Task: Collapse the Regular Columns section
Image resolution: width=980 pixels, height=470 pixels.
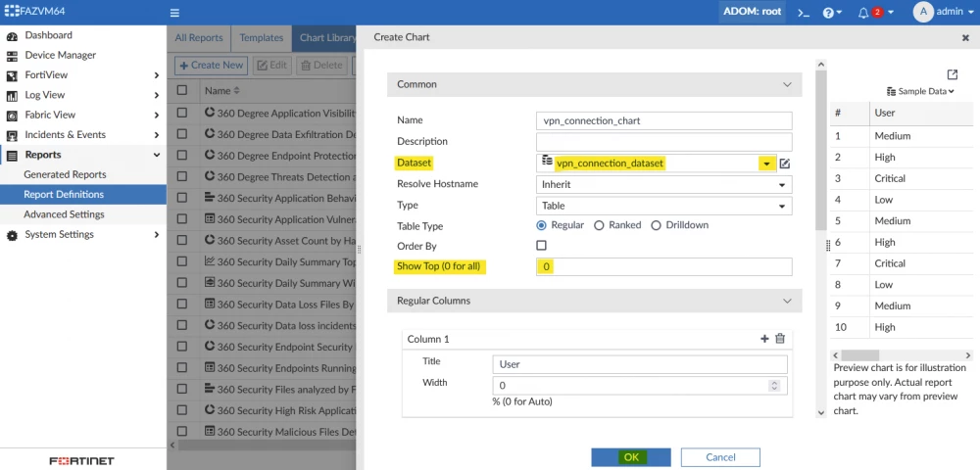Action: 787,301
